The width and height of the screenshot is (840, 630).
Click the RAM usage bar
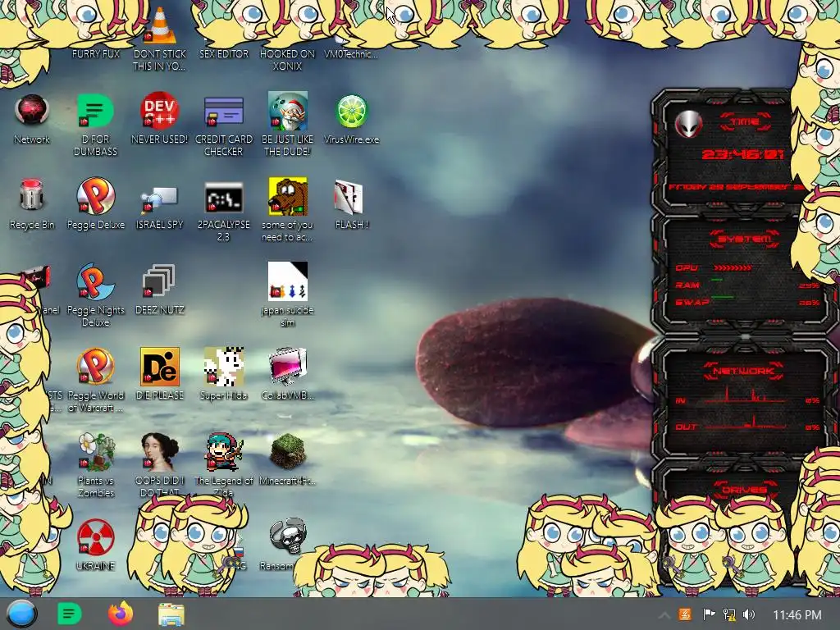click(x=716, y=280)
